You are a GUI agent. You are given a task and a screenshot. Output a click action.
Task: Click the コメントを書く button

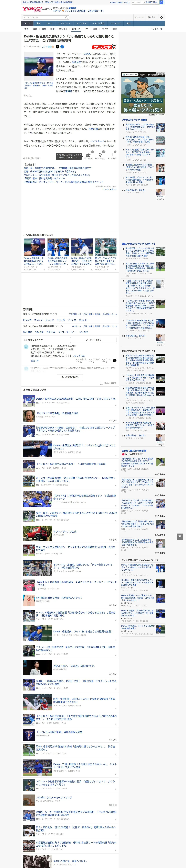(93, 340)
